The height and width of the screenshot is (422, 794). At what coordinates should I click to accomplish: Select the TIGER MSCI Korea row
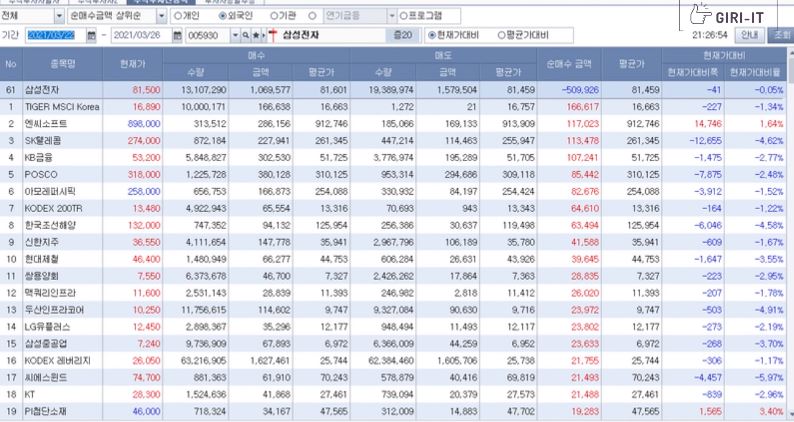[393, 107]
